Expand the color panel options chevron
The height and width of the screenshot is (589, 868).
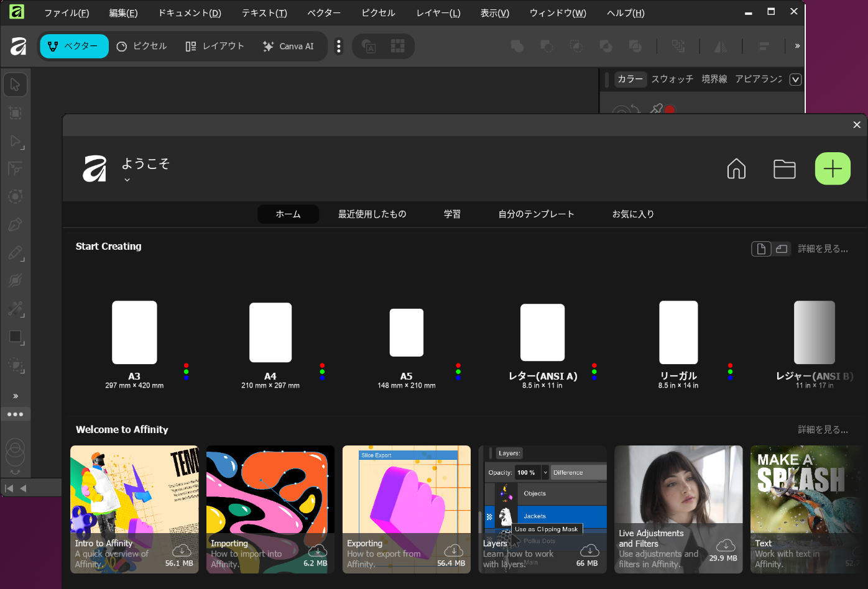pos(795,80)
